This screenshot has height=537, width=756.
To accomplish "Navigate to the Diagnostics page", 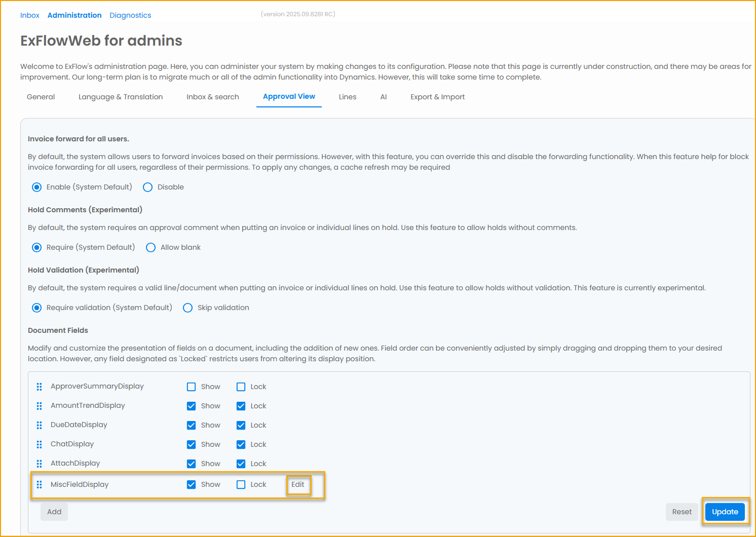I will tap(130, 15).
